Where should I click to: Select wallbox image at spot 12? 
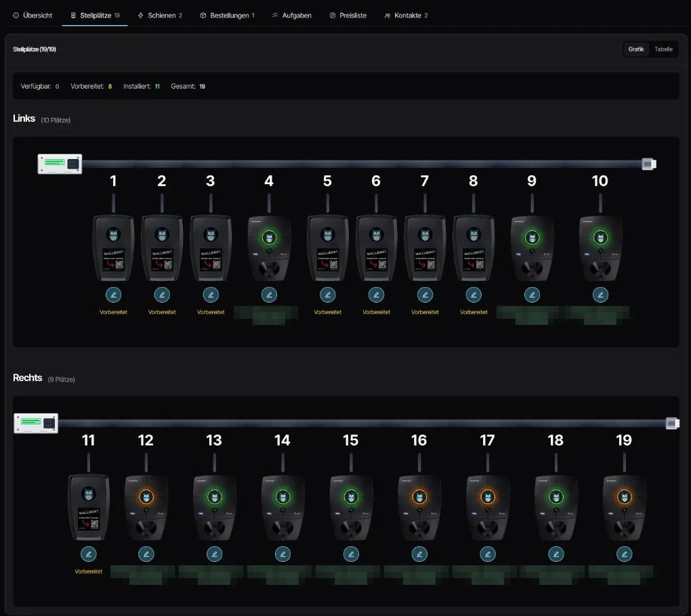click(x=146, y=507)
